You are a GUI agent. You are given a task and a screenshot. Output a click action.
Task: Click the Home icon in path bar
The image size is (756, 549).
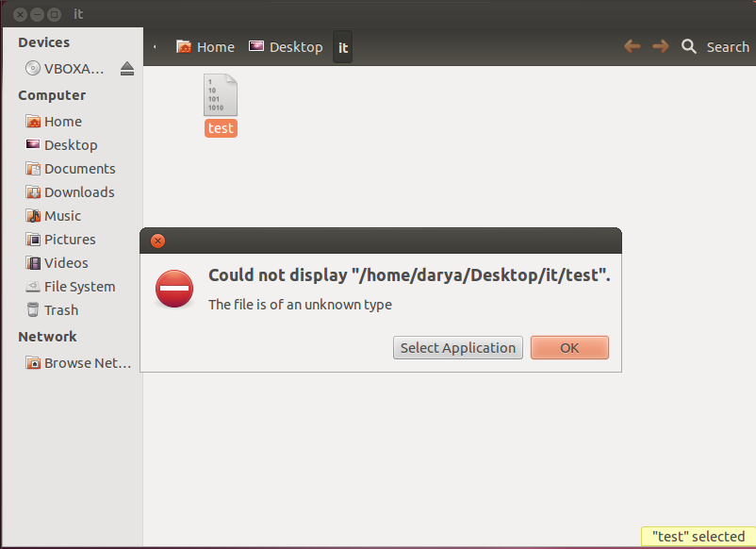(184, 46)
